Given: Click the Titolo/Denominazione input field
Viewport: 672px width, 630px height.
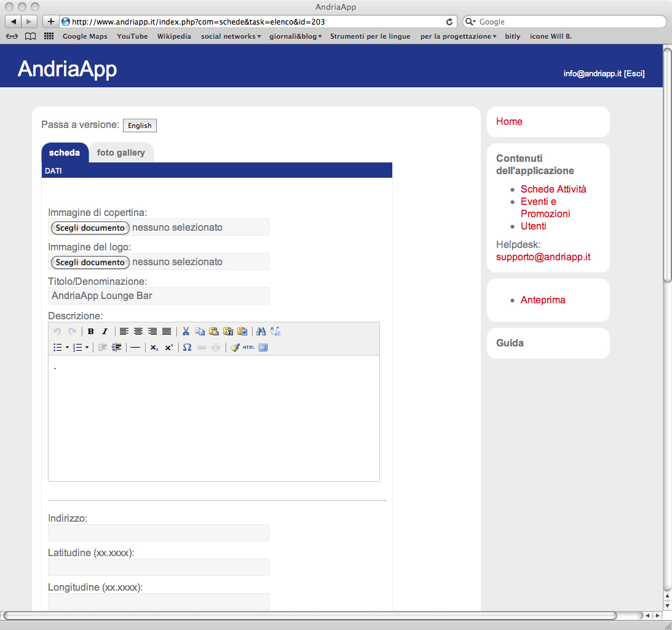Looking at the screenshot, I should [x=159, y=296].
